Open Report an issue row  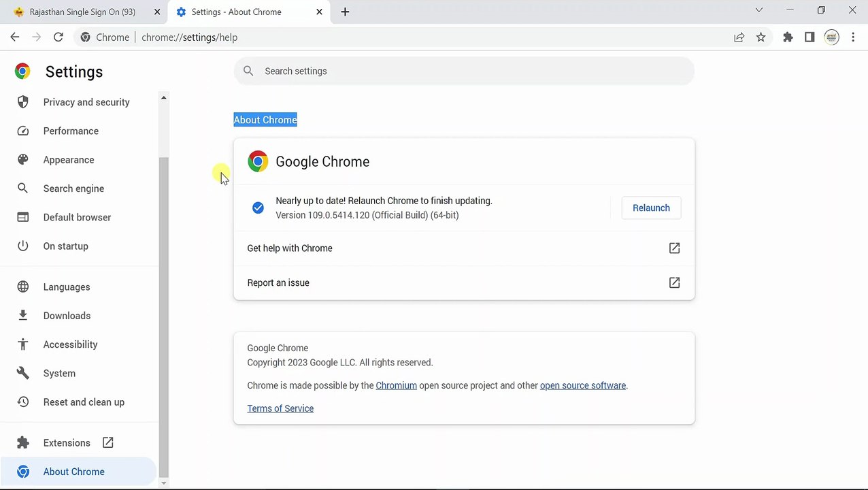(464, 282)
